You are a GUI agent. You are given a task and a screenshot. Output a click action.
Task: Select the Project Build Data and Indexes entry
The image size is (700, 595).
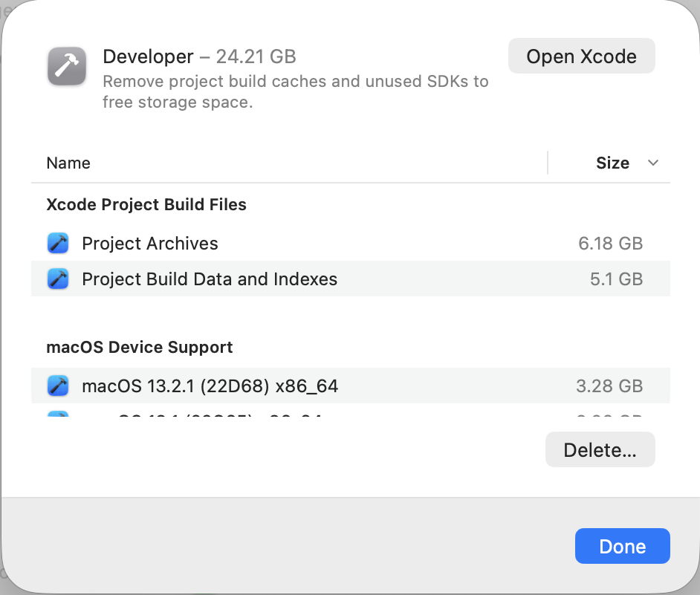[210, 279]
